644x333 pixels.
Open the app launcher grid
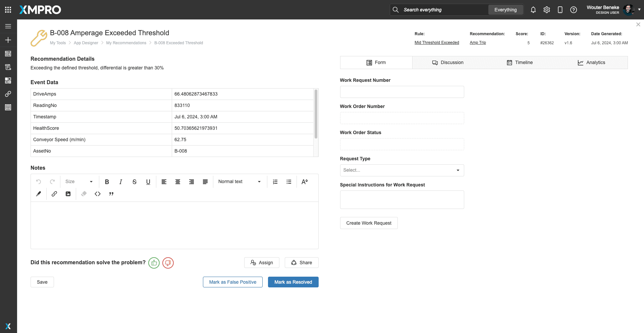pyautogui.click(x=8, y=10)
